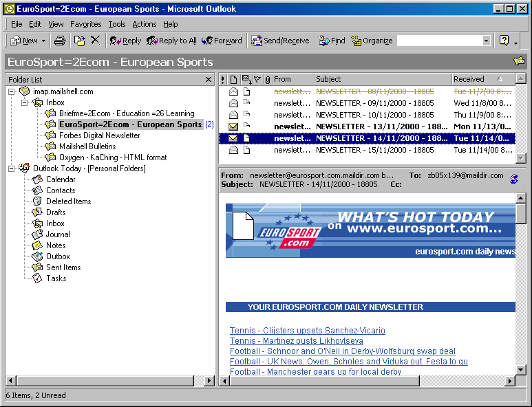Sort messages by Received column

coord(484,79)
